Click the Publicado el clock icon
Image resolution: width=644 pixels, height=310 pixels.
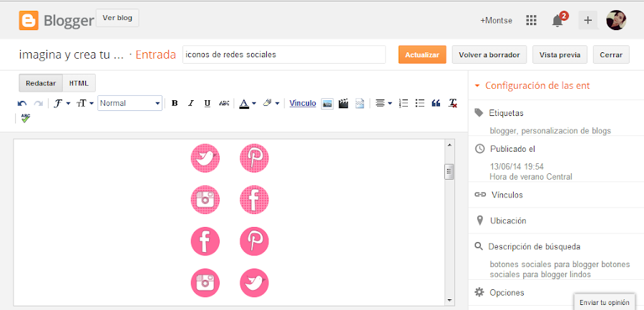point(479,149)
